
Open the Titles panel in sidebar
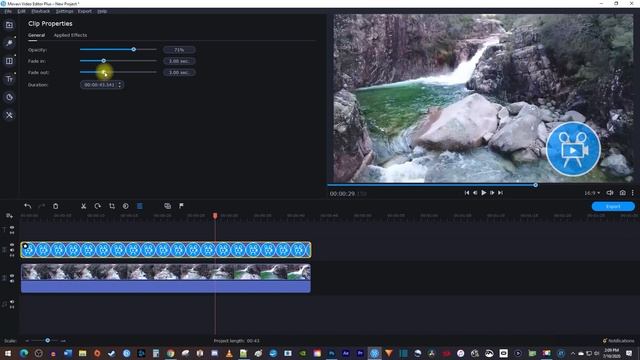(9, 79)
